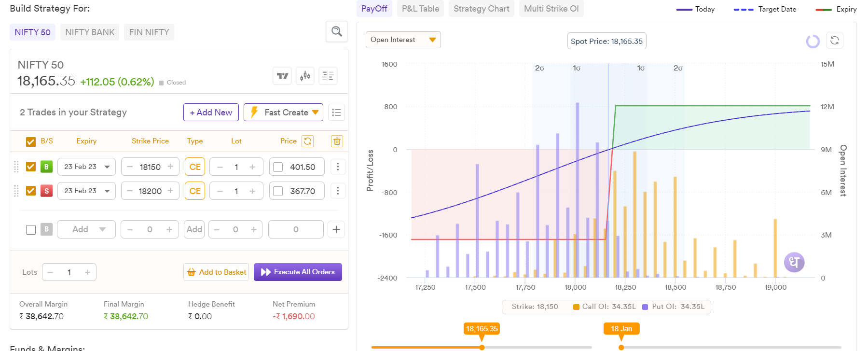This screenshot has height=351, width=868.
Task: Open Add expiry dropdown in new row
Action: click(x=86, y=229)
